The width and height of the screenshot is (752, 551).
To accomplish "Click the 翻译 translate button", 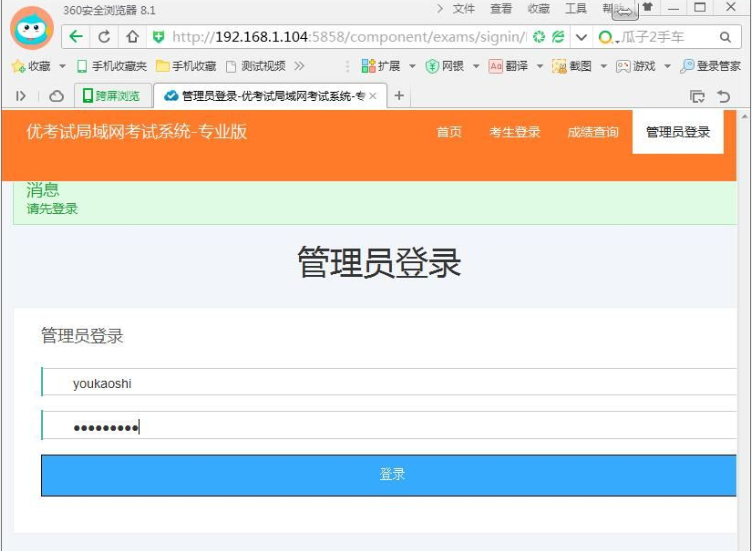I will [x=508, y=66].
